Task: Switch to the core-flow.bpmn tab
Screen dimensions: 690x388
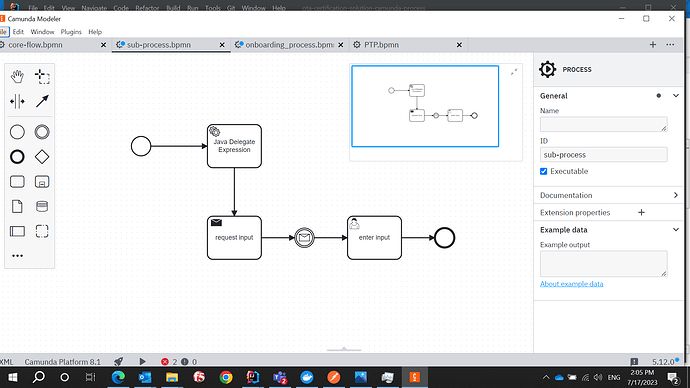Action: (35, 45)
